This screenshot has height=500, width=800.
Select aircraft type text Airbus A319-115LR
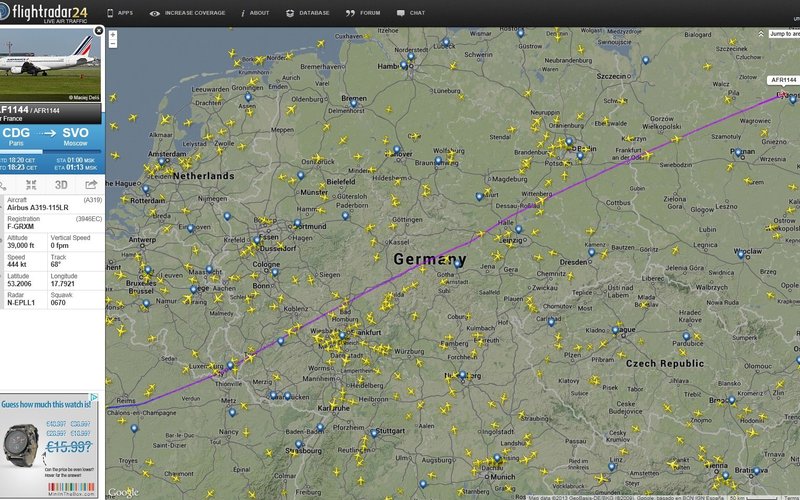(x=38, y=208)
